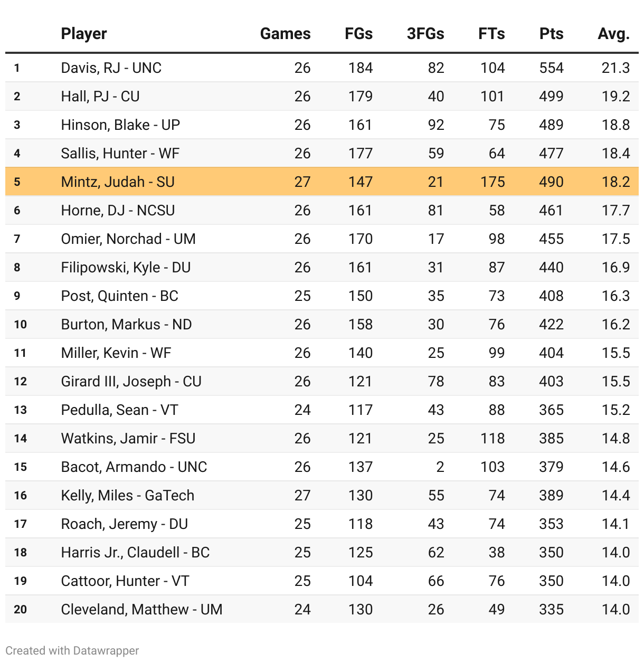Viewport: 644px width, 663px height.
Task: Click Sallis, Hunter - WF name
Action: pos(120,153)
